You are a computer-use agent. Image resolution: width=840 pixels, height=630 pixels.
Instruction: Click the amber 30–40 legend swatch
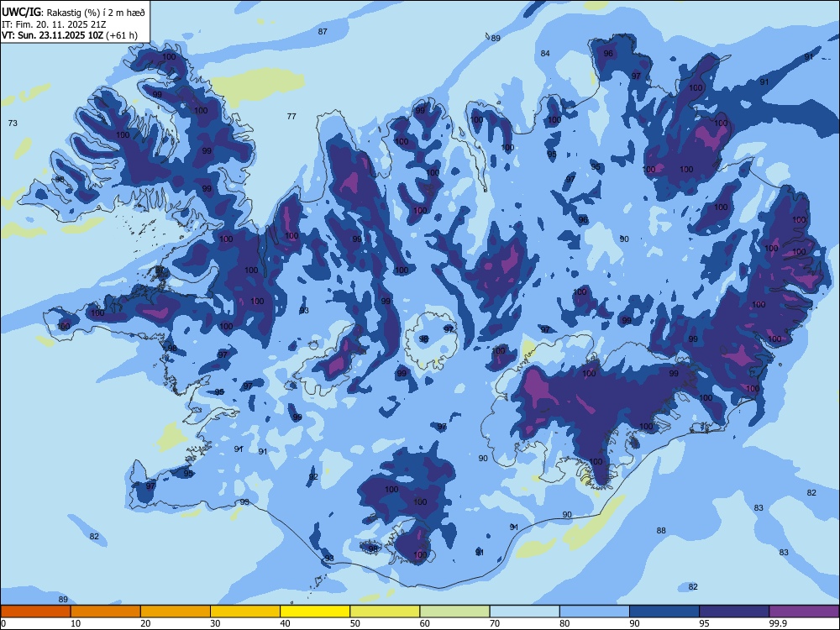(245, 612)
